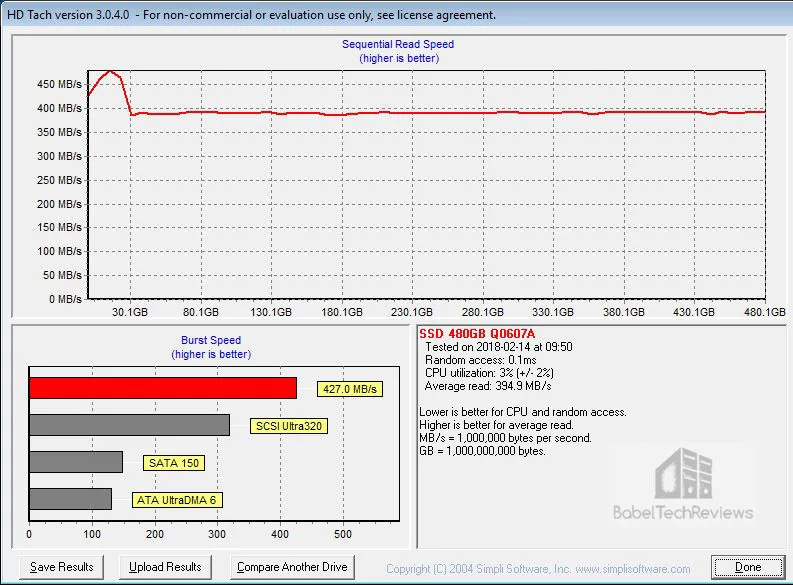Screen dimensions: 793x585
Task: Select the gray SATA 150 bar
Action: (x=76, y=462)
